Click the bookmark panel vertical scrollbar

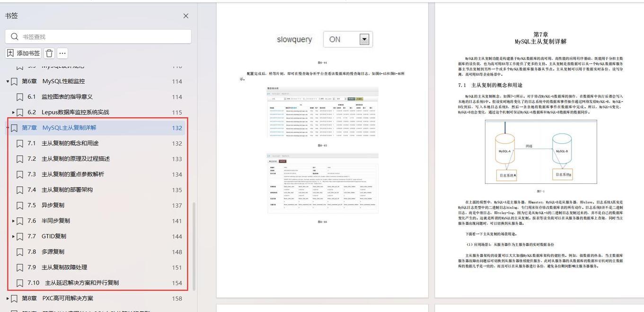coord(193,246)
